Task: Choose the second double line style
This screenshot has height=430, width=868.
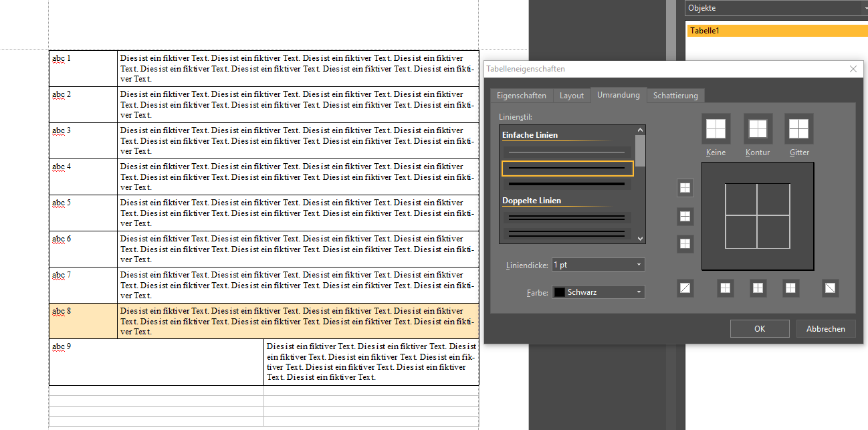Action: (x=566, y=233)
